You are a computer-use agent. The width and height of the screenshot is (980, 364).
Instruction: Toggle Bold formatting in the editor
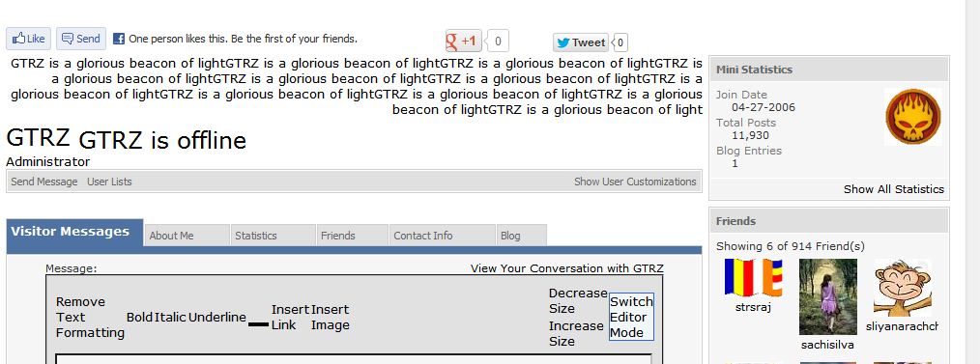click(x=139, y=318)
